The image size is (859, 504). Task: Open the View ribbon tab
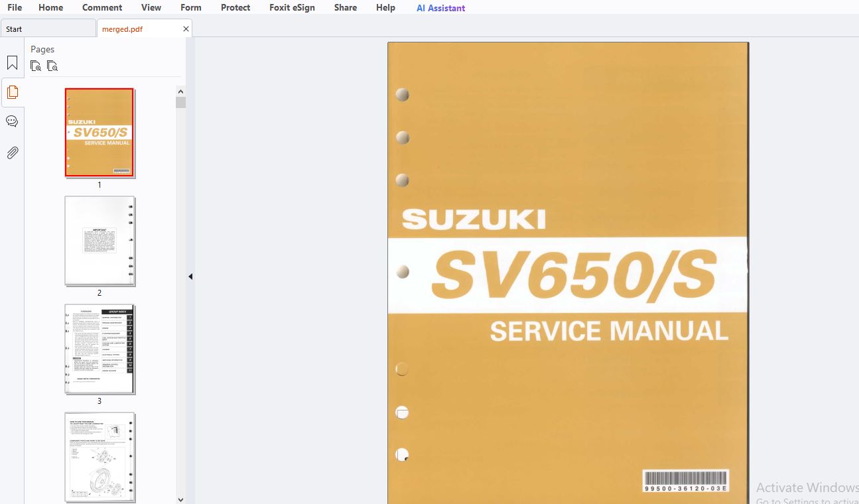coord(151,7)
